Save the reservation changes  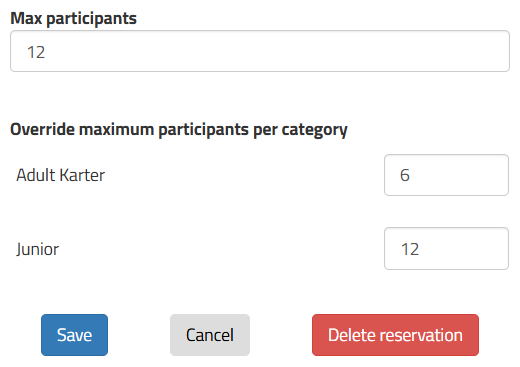[74, 335]
